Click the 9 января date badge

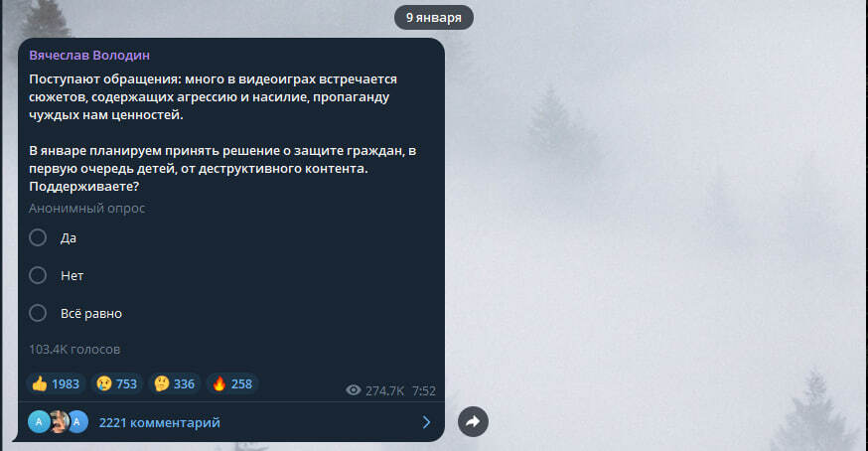pos(433,18)
